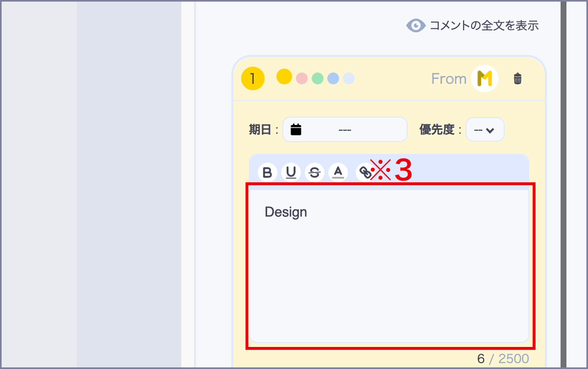Click the 優先度 label
The width and height of the screenshot is (588, 369).
click(x=437, y=130)
